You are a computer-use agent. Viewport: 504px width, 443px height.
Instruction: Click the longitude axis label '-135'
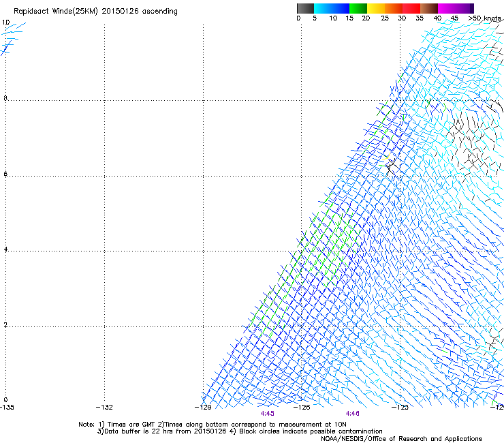point(7,408)
